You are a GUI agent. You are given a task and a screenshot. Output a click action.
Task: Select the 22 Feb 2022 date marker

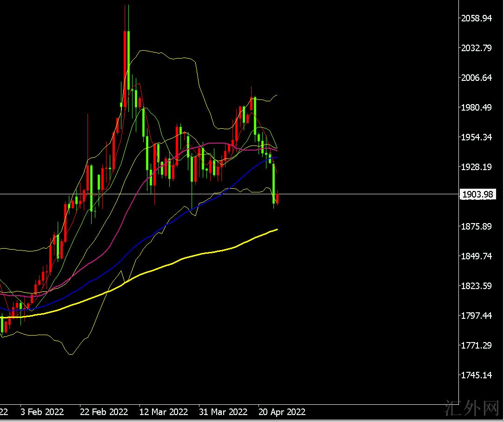(x=104, y=412)
